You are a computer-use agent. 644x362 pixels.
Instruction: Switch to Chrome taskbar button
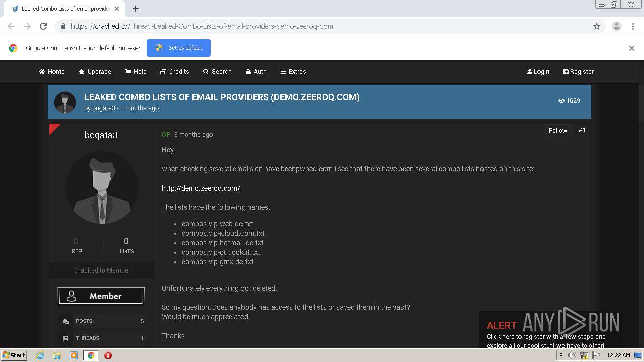tap(91, 355)
